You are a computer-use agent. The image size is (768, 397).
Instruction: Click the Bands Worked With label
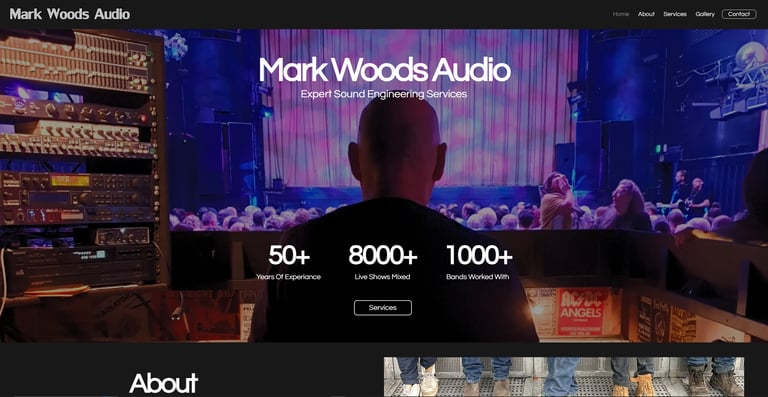tap(478, 277)
